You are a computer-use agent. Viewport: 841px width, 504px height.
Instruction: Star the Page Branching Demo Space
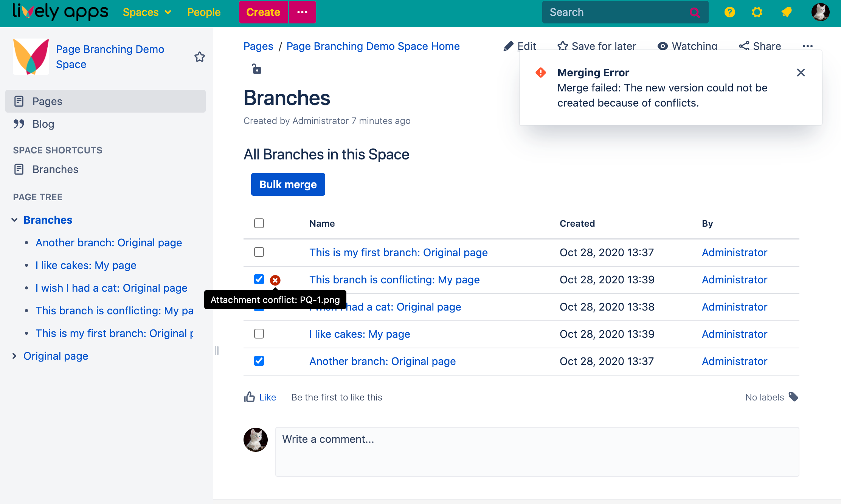tap(200, 57)
